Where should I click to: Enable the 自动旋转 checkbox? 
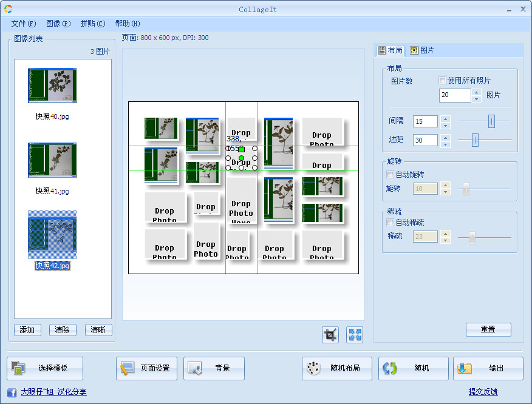[389, 175]
